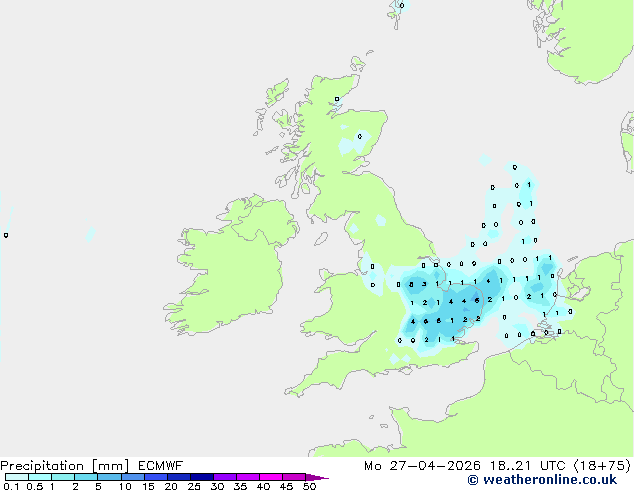Select legend swatch between 20 and 25

(x=178, y=477)
